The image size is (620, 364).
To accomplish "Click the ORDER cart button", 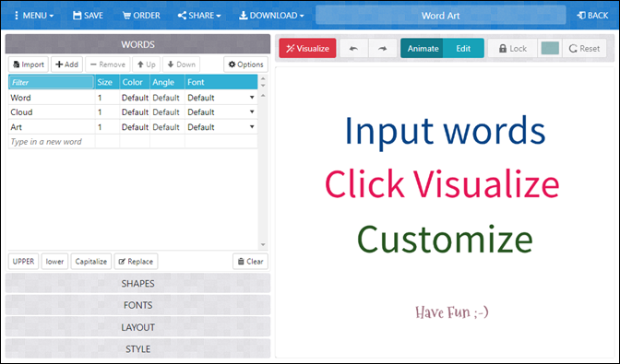I will click(141, 16).
